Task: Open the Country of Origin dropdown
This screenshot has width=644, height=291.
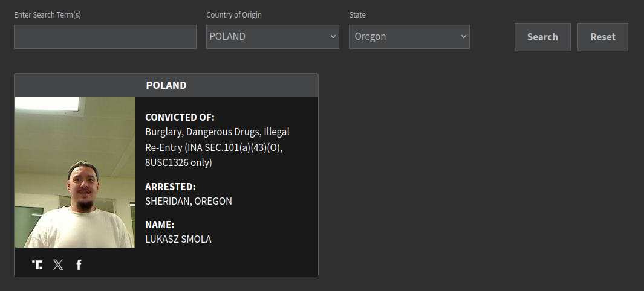Action: pos(272,36)
